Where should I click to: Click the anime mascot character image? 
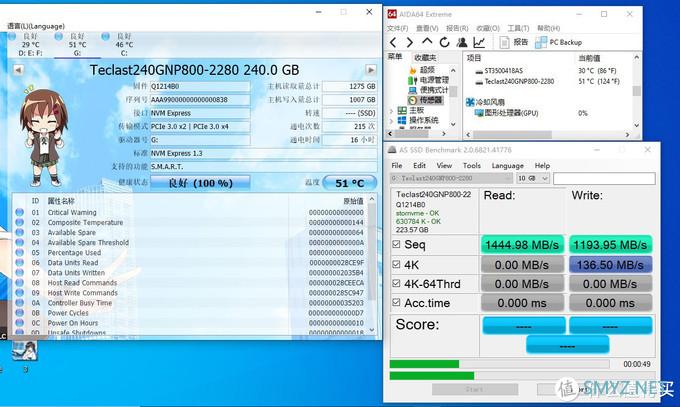pyautogui.click(x=42, y=138)
